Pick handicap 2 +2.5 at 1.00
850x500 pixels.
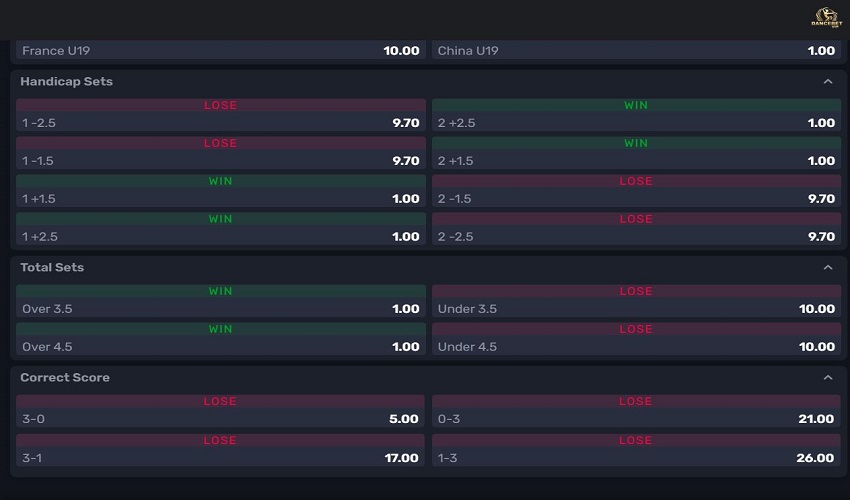[x=636, y=123]
